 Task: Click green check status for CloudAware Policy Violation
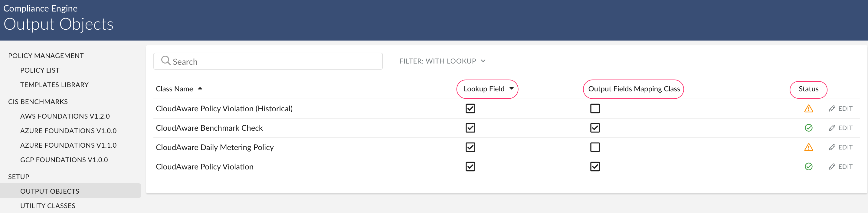(x=808, y=166)
